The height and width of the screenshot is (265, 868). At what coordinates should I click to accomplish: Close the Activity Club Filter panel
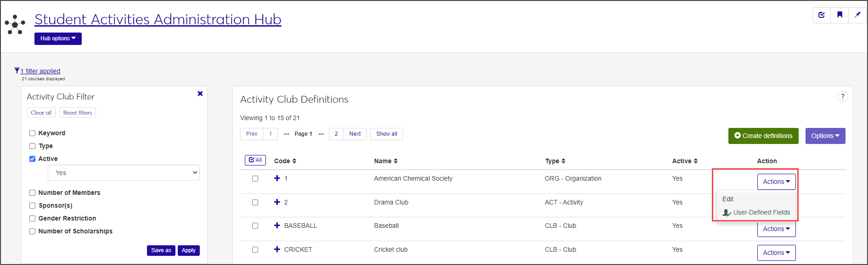[x=200, y=94]
